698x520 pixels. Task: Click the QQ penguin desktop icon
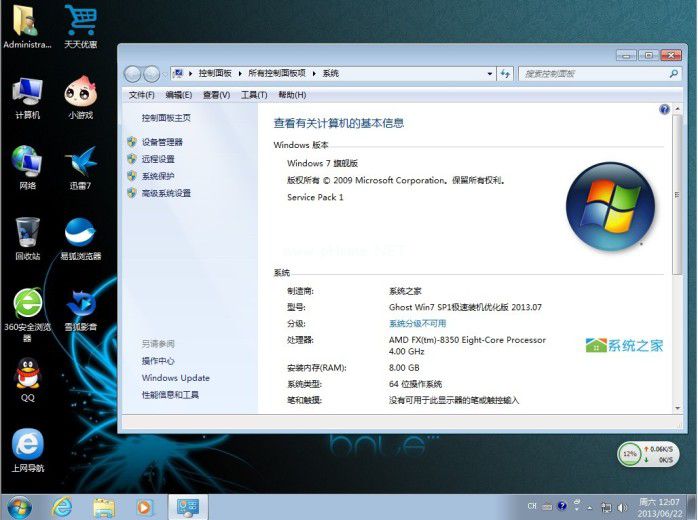pos(27,375)
